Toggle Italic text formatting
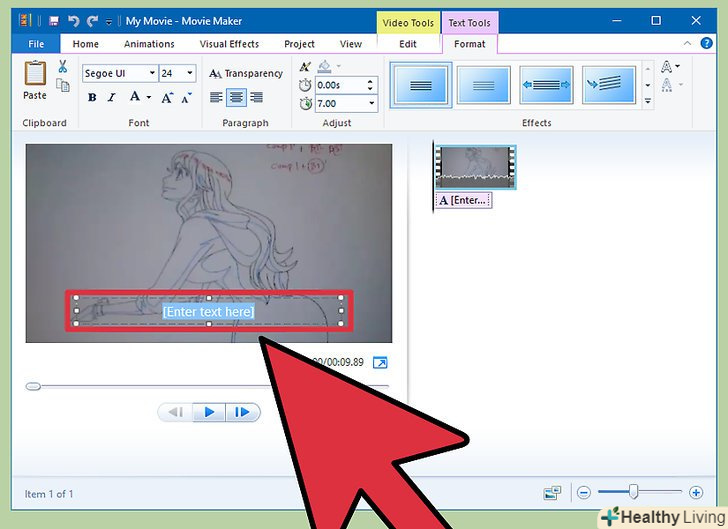The width and height of the screenshot is (728, 529). [x=112, y=97]
